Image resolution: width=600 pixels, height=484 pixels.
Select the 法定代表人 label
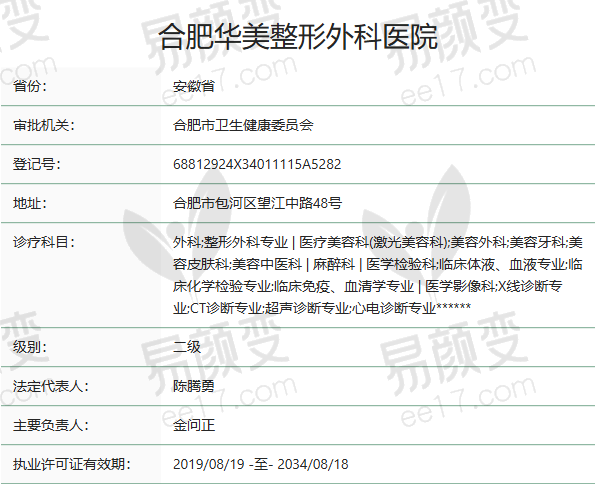point(50,386)
